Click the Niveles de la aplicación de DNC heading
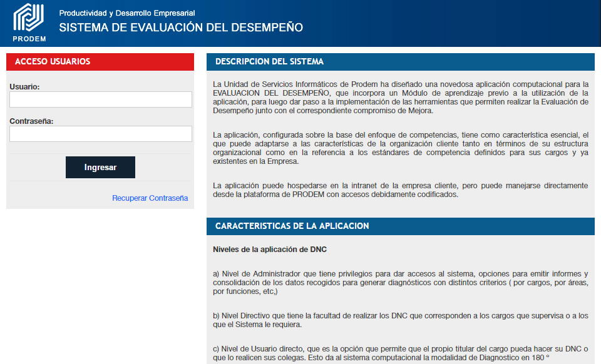Image resolution: width=601 pixels, height=364 pixels. pos(270,250)
